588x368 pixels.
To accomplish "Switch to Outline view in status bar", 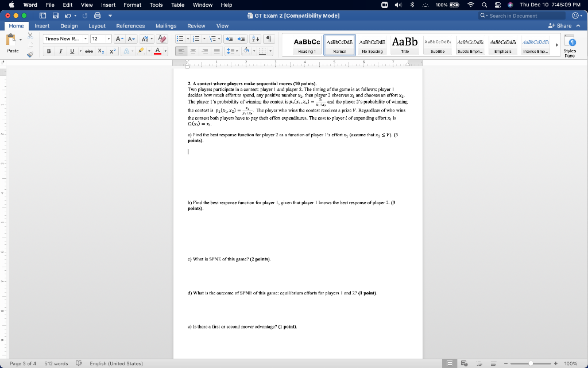I will coord(479,363).
